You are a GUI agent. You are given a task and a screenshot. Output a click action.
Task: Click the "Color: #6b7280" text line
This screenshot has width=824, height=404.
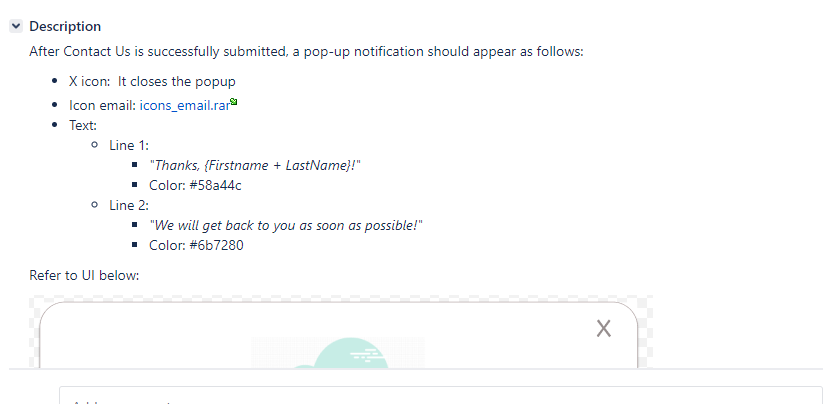[x=197, y=245]
